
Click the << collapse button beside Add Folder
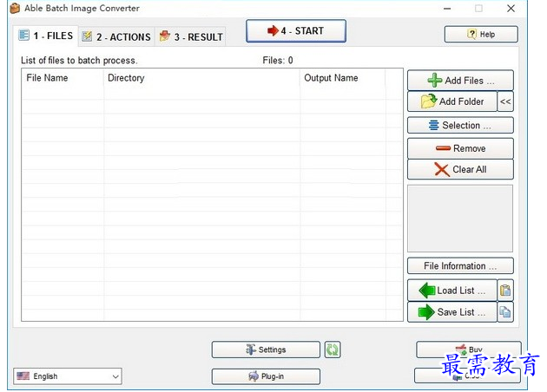click(x=505, y=101)
